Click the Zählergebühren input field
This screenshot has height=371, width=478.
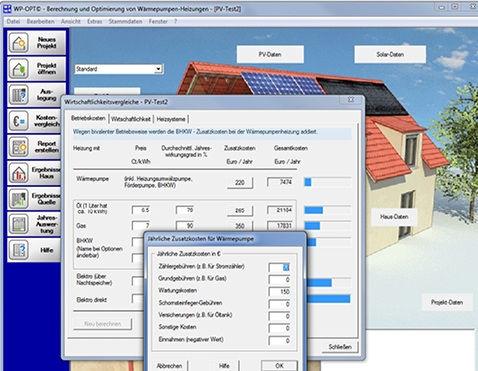(279, 267)
